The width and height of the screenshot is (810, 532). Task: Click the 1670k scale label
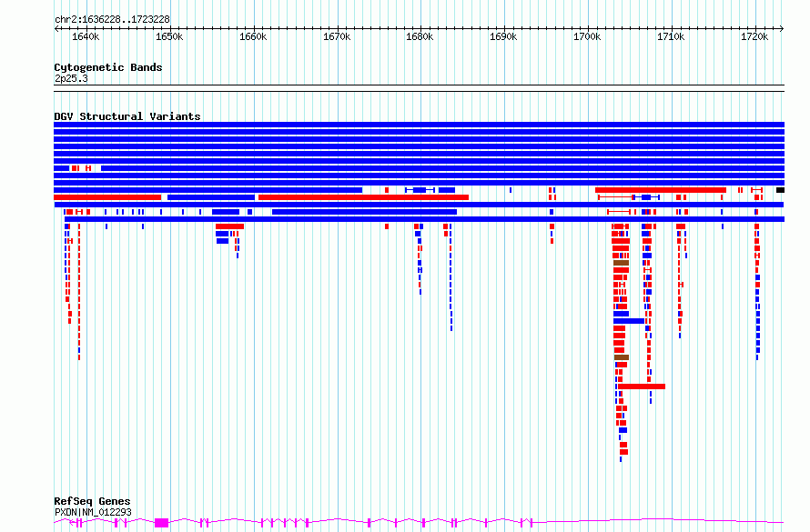point(337,36)
